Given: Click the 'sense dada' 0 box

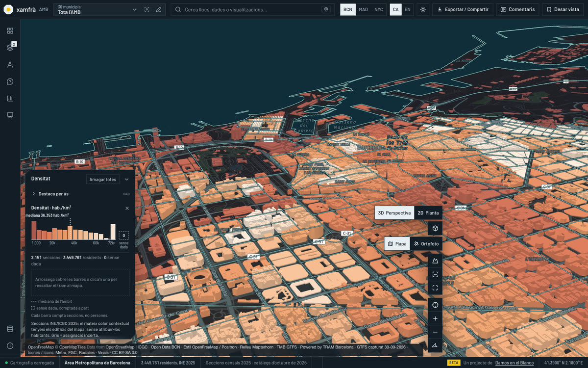Looking at the screenshot, I should click(124, 236).
